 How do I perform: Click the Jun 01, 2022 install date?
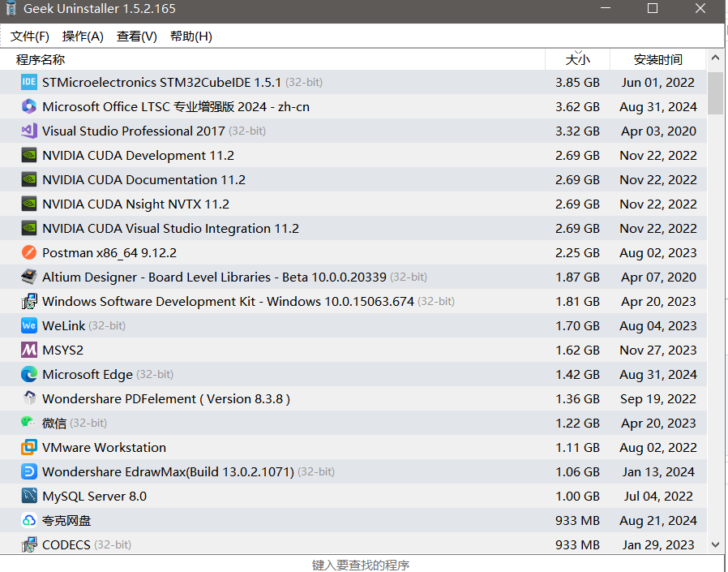[x=658, y=82]
